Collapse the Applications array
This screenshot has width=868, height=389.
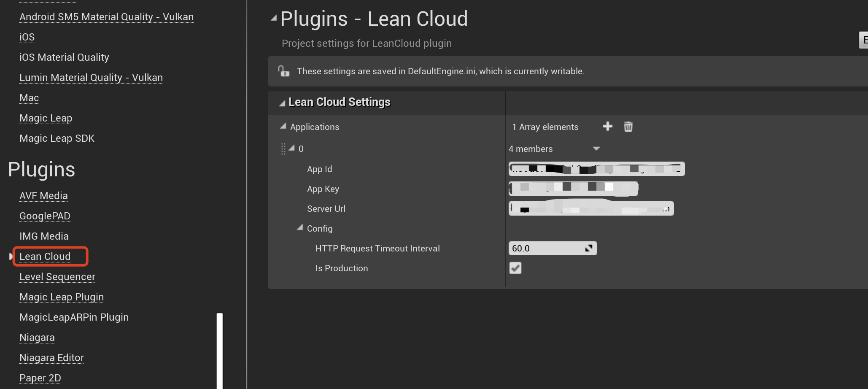pos(283,127)
